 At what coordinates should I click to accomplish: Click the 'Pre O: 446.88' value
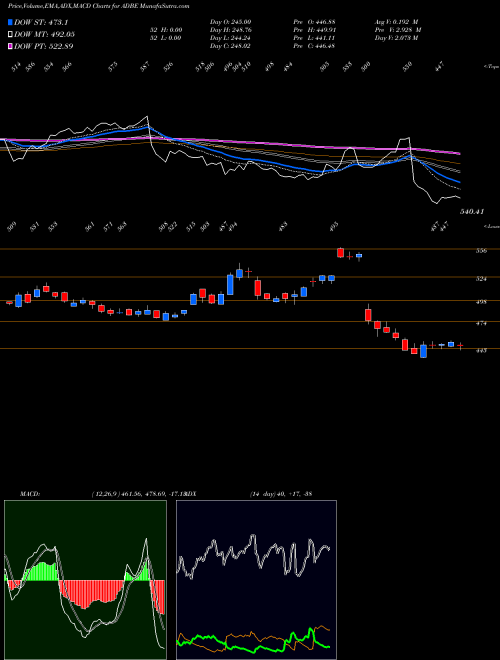click(x=314, y=21)
